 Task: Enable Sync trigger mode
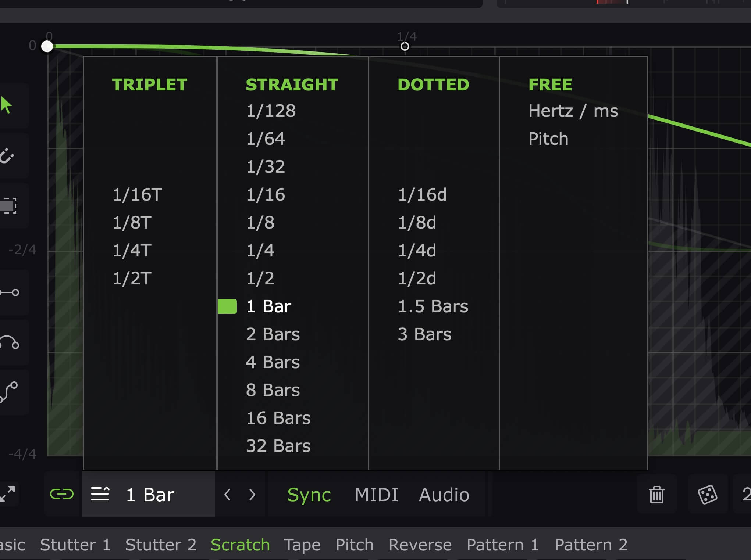[309, 495]
